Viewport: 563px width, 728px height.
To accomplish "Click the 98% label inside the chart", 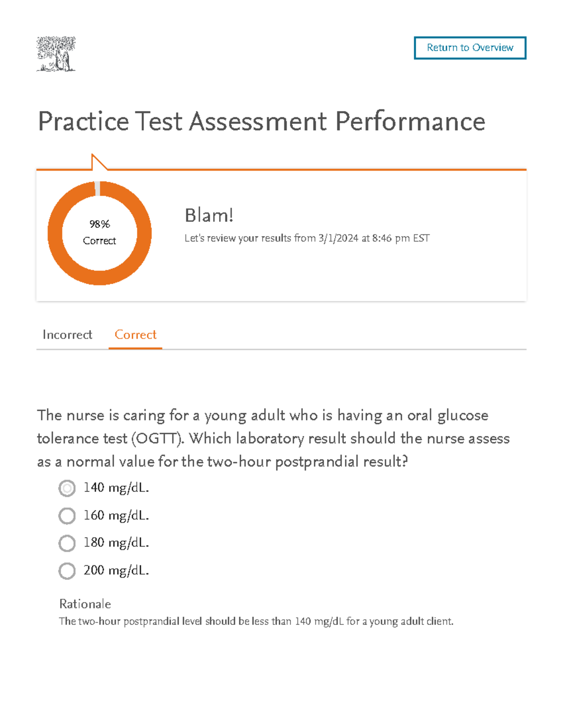I will point(99,224).
